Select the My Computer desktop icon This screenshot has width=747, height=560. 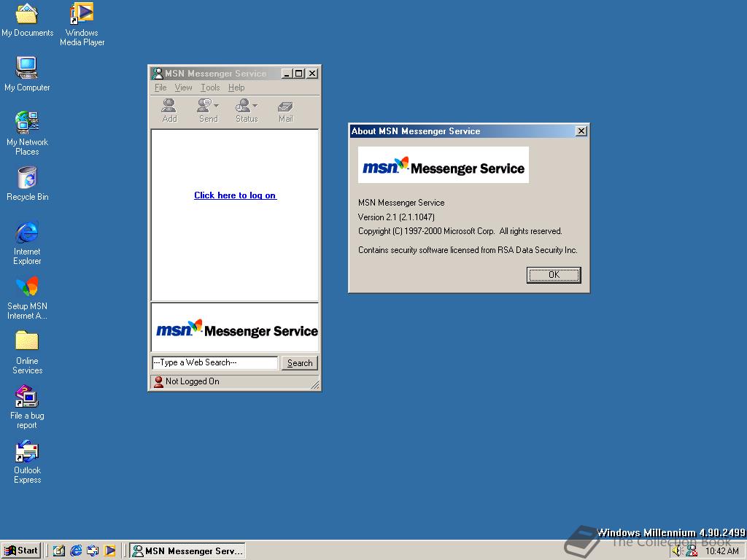point(27,74)
